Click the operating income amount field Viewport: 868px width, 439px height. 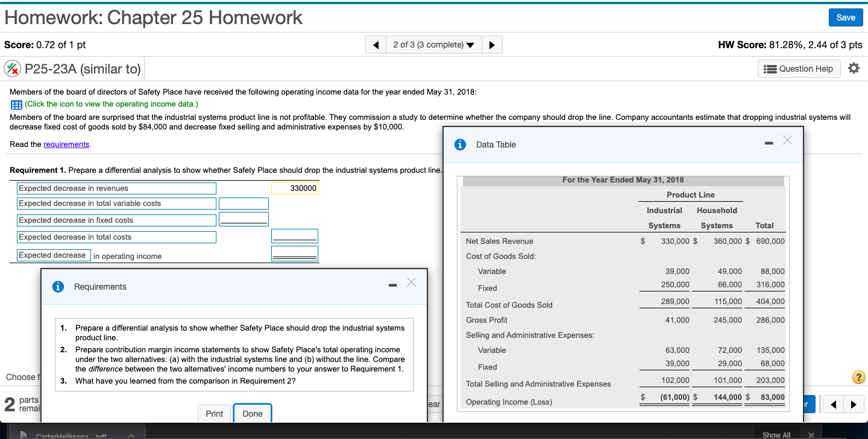(x=294, y=253)
